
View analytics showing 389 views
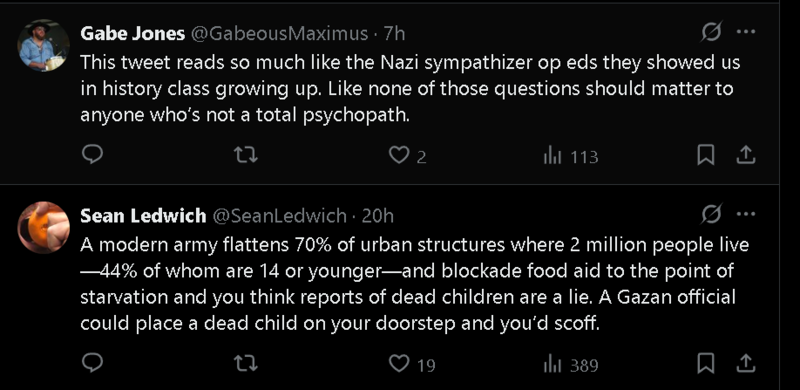click(x=570, y=364)
